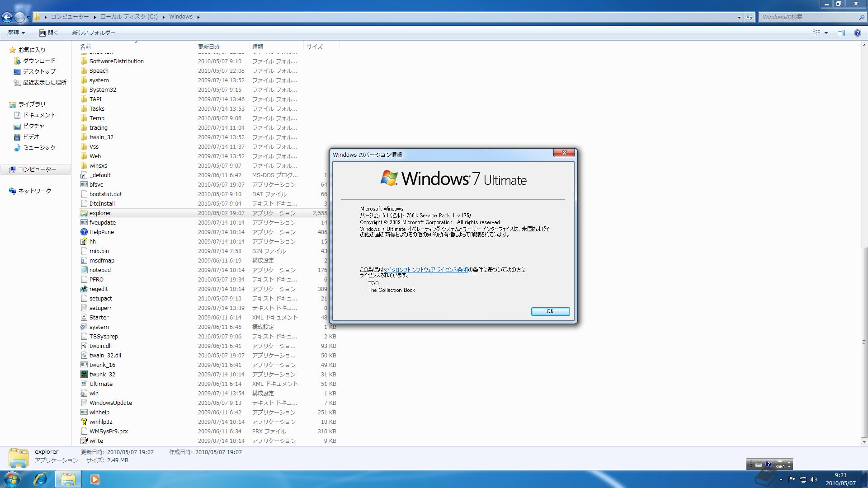Sort by サイズ column header
The width and height of the screenshot is (868, 488).
(x=321, y=47)
